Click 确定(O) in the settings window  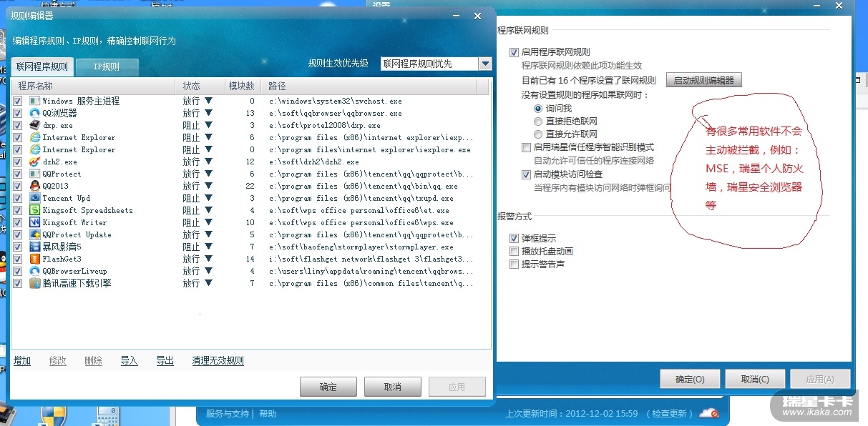[690, 379]
